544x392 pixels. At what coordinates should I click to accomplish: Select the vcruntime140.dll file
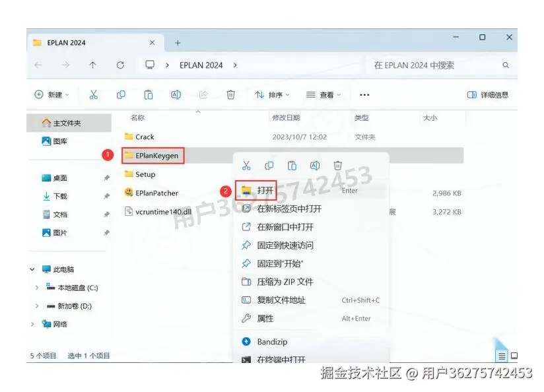(x=158, y=212)
